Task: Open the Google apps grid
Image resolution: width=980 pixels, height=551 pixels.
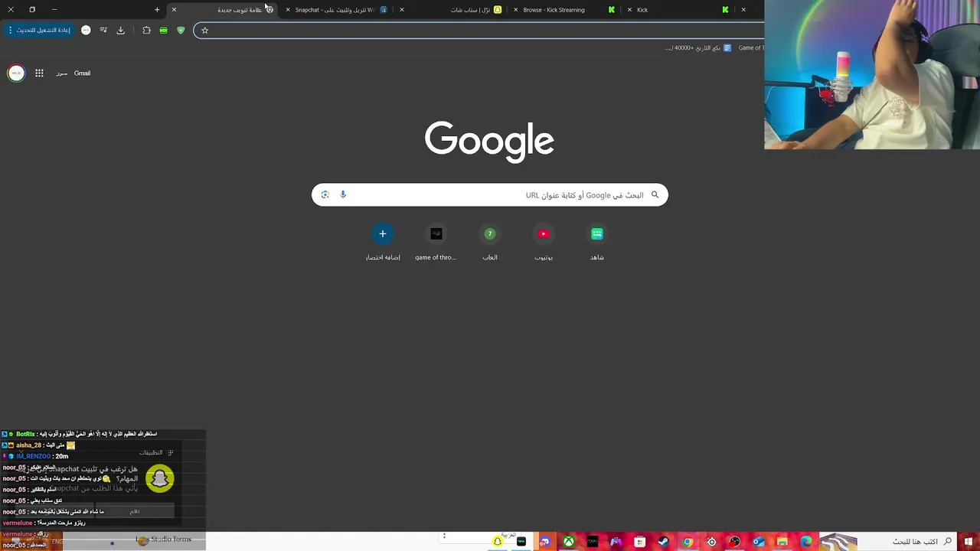Action: (39, 73)
